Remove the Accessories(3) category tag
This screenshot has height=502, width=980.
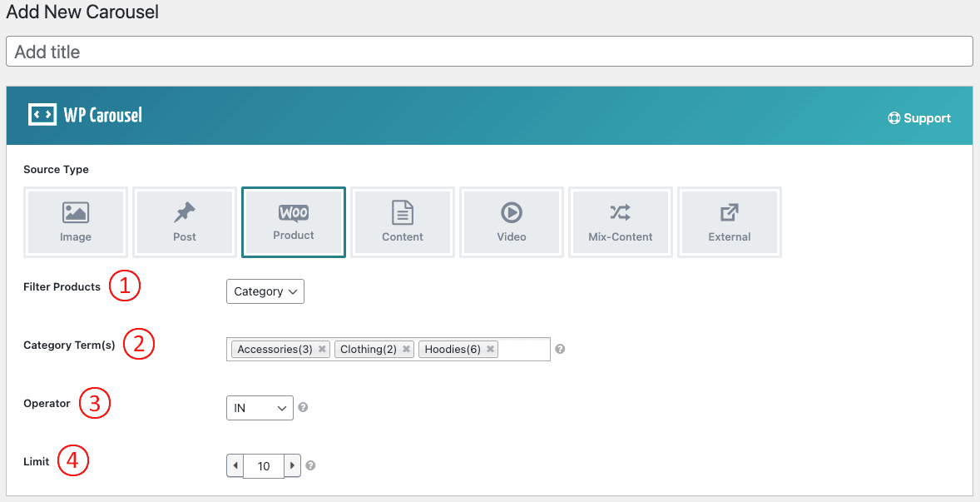(322, 350)
